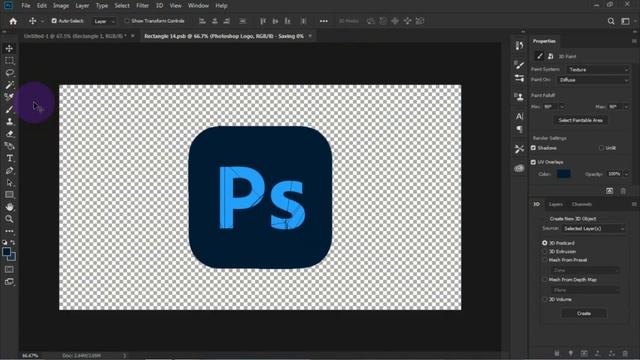Select the Eraser tool
This screenshot has width=640, height=360.
9,134
